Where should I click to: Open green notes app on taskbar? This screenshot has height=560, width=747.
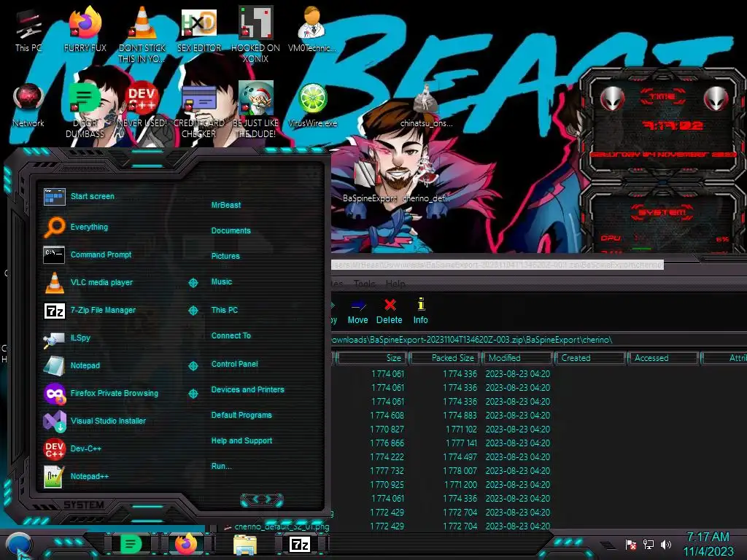point(131,544)
